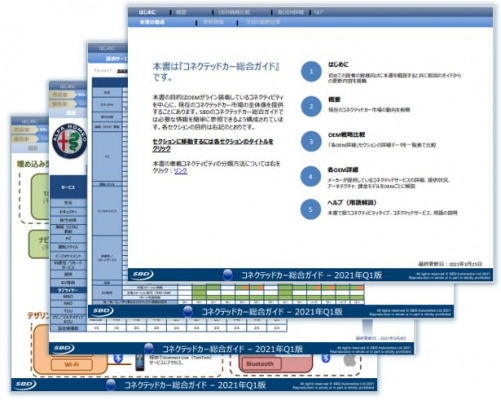Click the numbered circle 3 beside OEM戦略比較

click(x=311, y=142)
